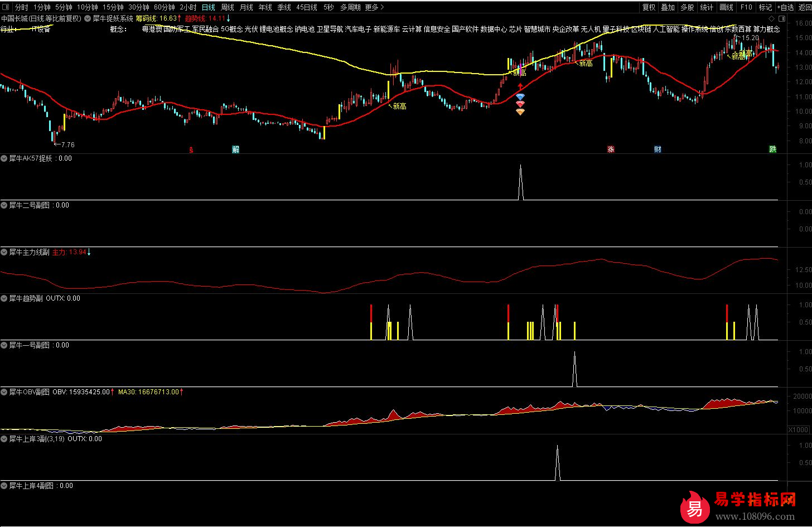Open the 国防军工 concept link
Screen dimensions: 812x527
pyautogui.click(x=177, y=29)
